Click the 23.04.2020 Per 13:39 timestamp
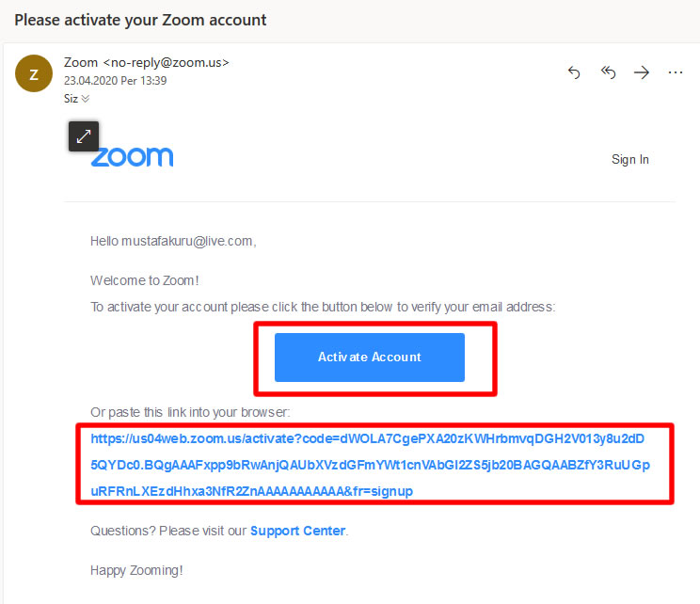 tap(115, 81)
